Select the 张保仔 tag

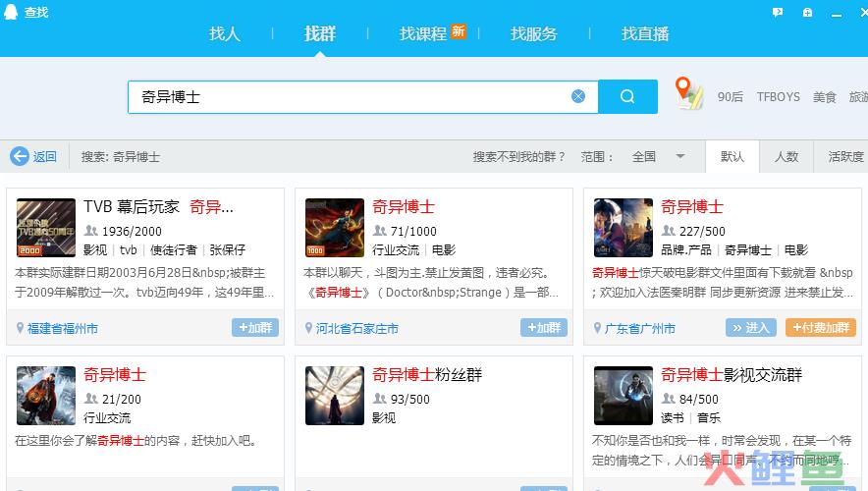pyautogui.click(x=228, y=249)
